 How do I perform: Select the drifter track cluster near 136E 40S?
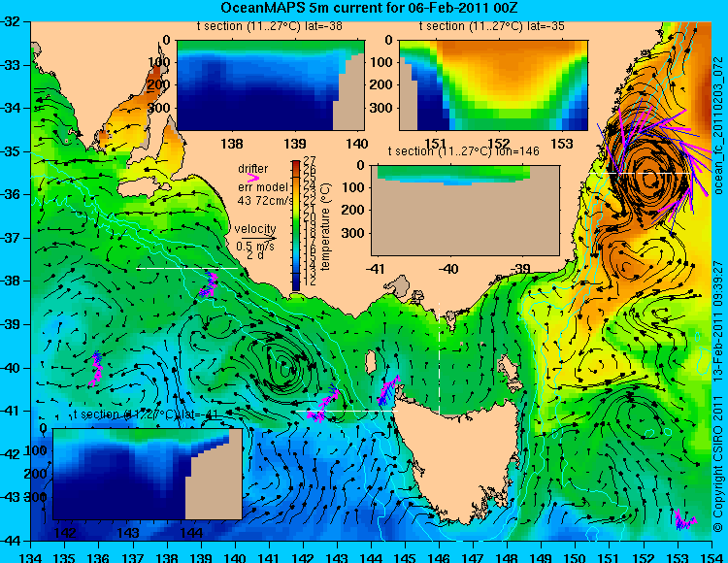click(96, 369)
